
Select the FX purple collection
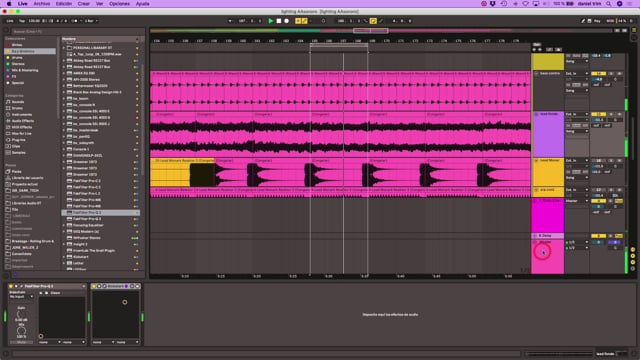pyautogui.click(x=13, y=76)
